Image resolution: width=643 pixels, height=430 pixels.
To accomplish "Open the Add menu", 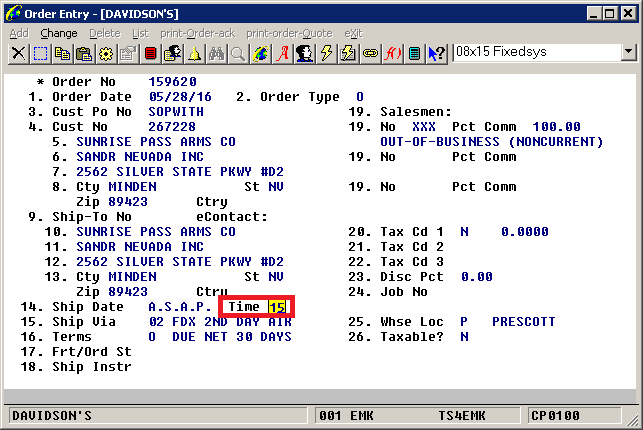I will [x=19, y=33].
